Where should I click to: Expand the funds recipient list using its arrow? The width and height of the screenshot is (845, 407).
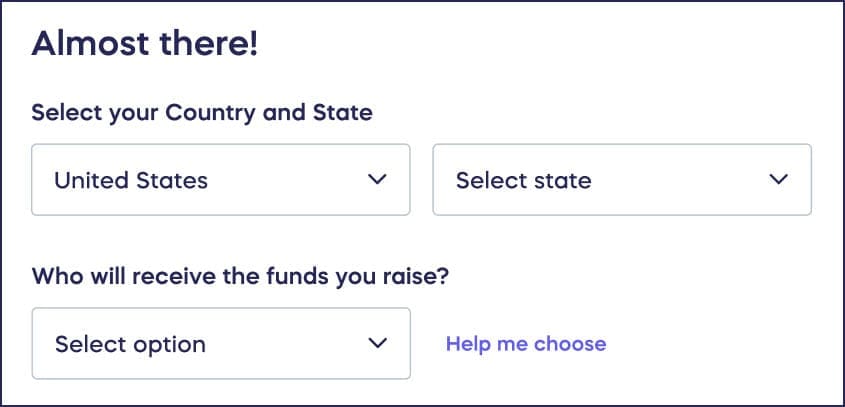point(377,343)
